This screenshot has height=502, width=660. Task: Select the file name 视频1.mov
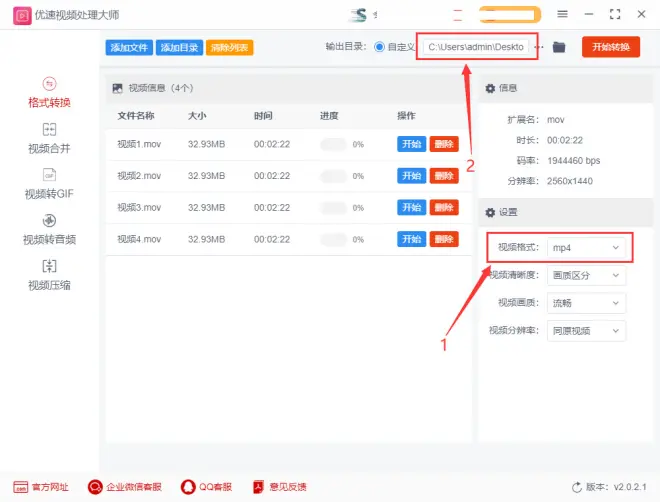point(139,144)
